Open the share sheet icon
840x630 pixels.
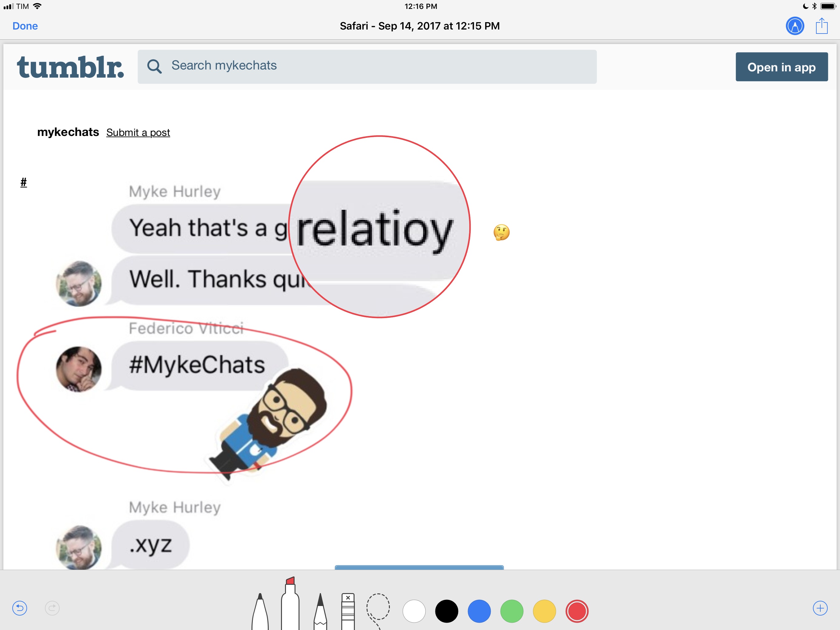click(x=822, y=26)
